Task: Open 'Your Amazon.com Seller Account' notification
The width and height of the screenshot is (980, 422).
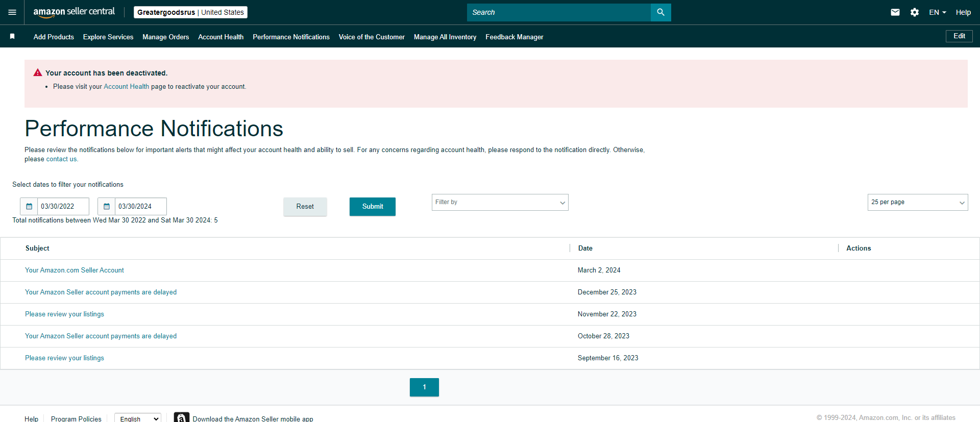Action: 75,270
